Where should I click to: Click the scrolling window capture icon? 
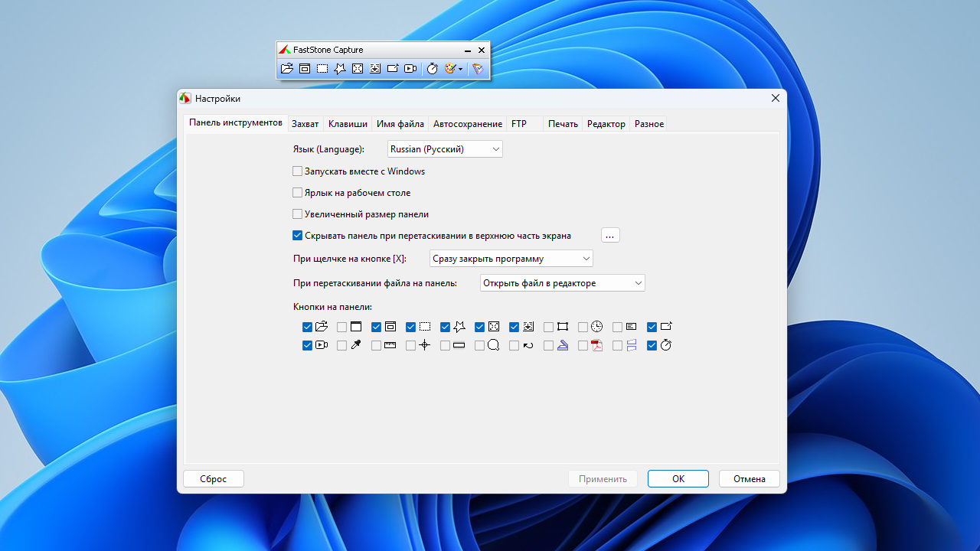[x=375, y=69]
